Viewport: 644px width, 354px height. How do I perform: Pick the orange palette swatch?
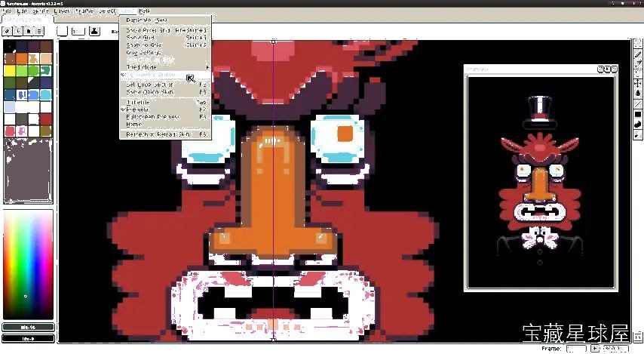[x=22, y=58]
